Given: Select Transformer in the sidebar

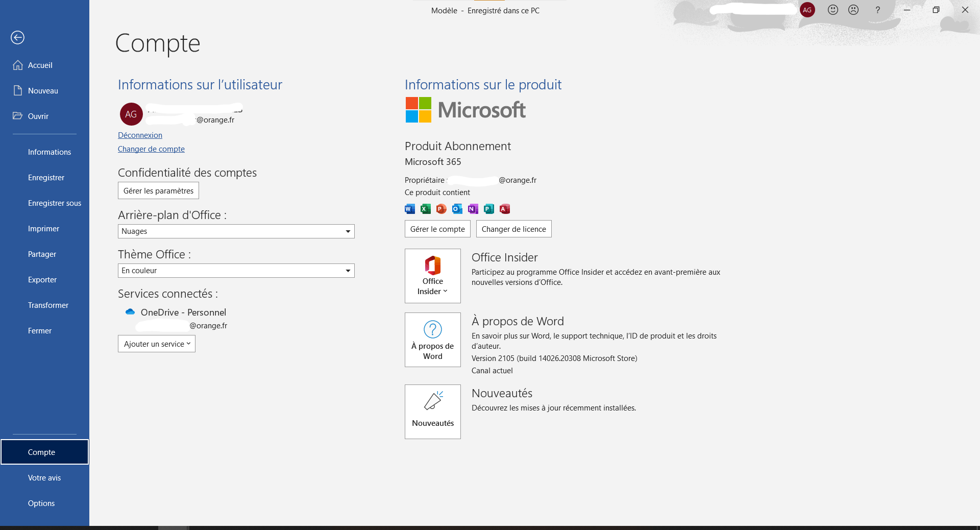Looking at the screenshot, I should pyautogui.click(x=44, y=305).
